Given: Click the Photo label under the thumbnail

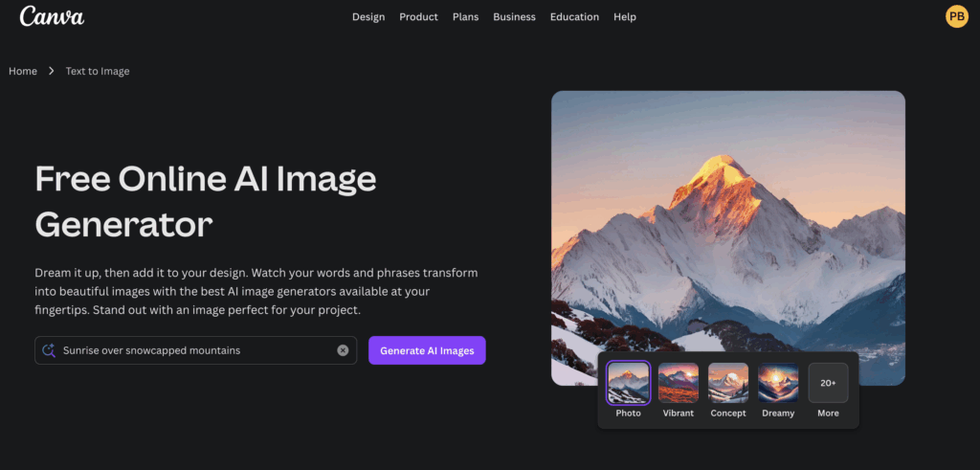Looking at the screenshot, I should [628, 414].
